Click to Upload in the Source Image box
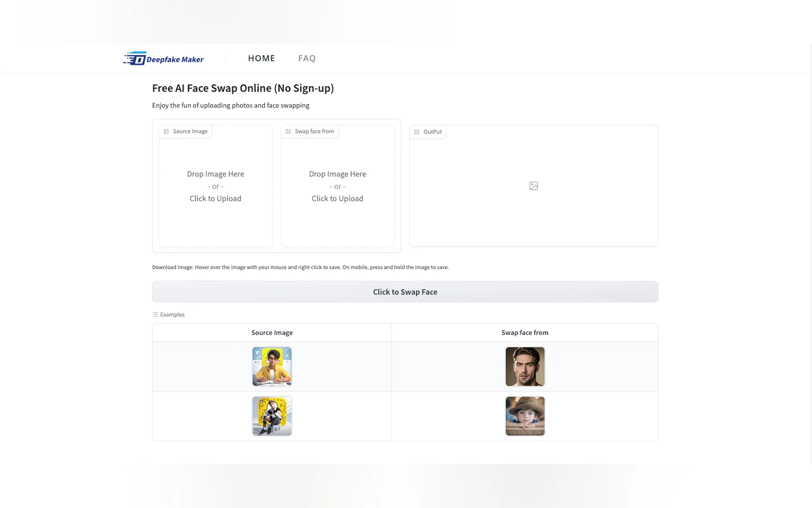Image resolution: width=812 pixels, height=508 pixels. click(x=215, y=198)
